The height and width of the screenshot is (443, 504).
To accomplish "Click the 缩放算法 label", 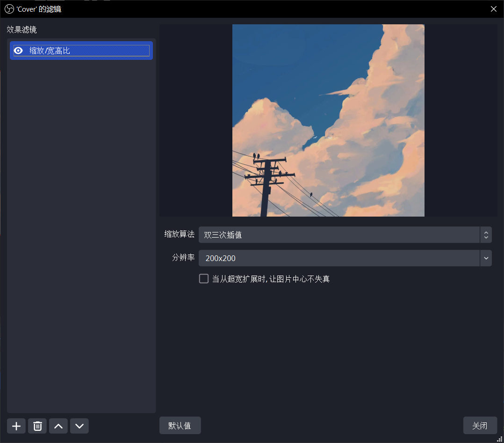I will click(x=180, y=234).
